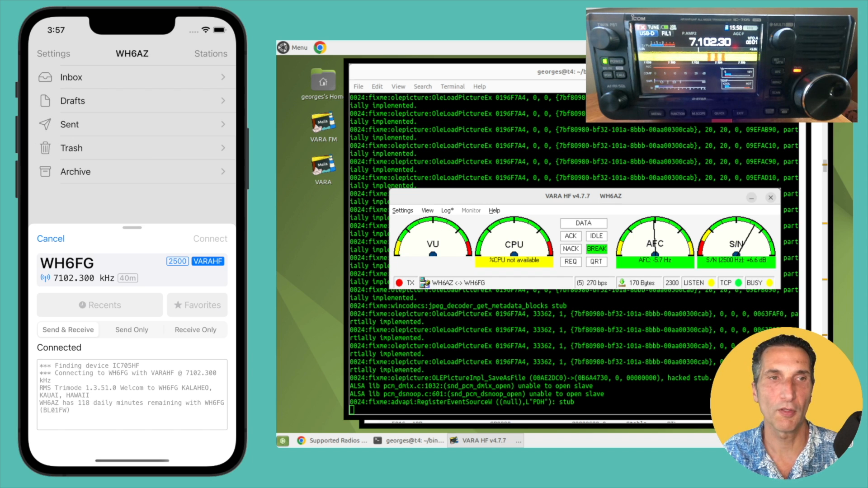This screenshot has width=868, height=488.
Task: Open the terminal Terminal menu
Action: tap(453, 87)
